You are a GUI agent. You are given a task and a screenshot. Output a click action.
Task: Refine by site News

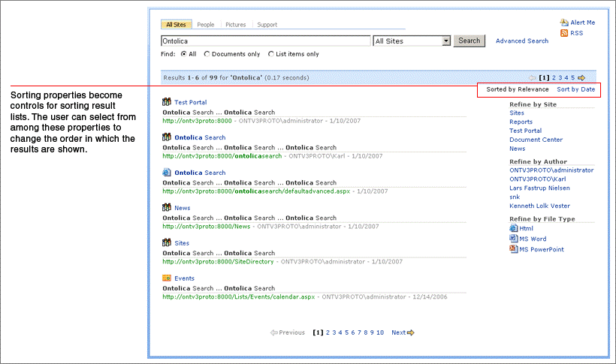click(517, 149)
